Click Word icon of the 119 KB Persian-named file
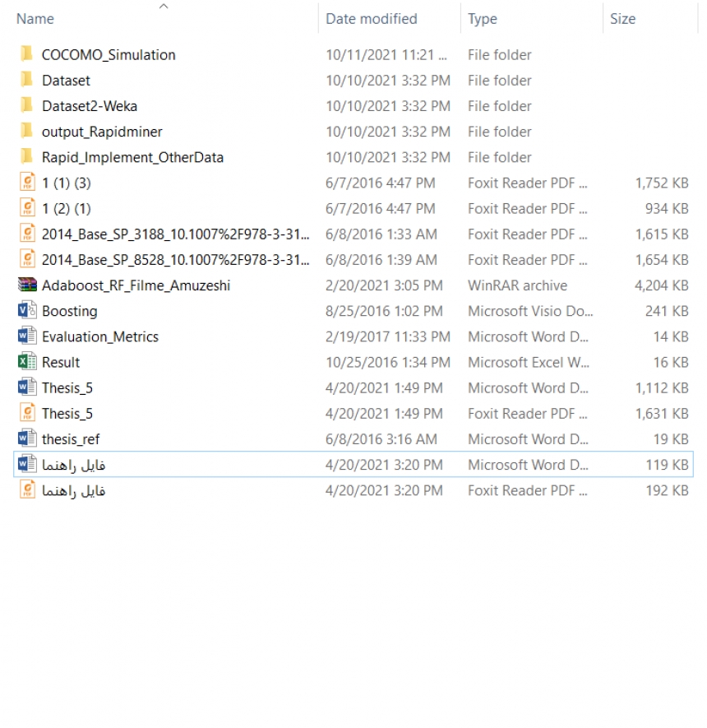The image size is (707, 728). [x=27, y=464]
